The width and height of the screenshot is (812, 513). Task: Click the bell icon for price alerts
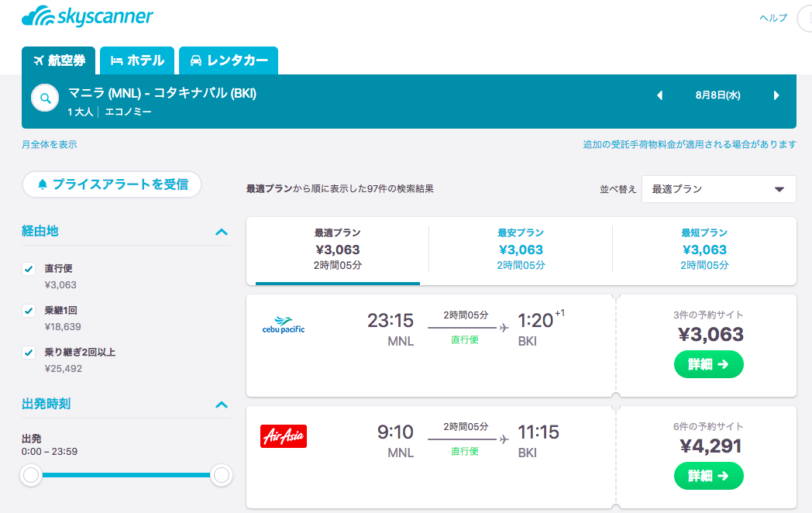[x=42, y=184]
